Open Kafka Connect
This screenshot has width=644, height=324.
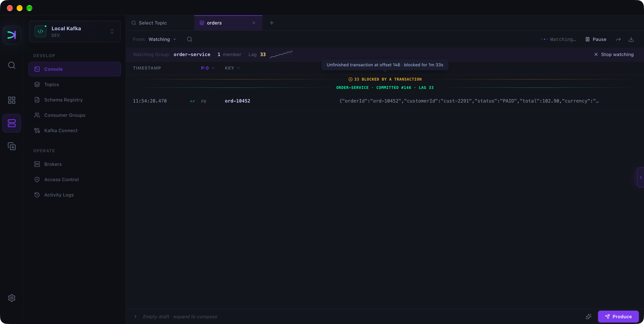[75, 130]
